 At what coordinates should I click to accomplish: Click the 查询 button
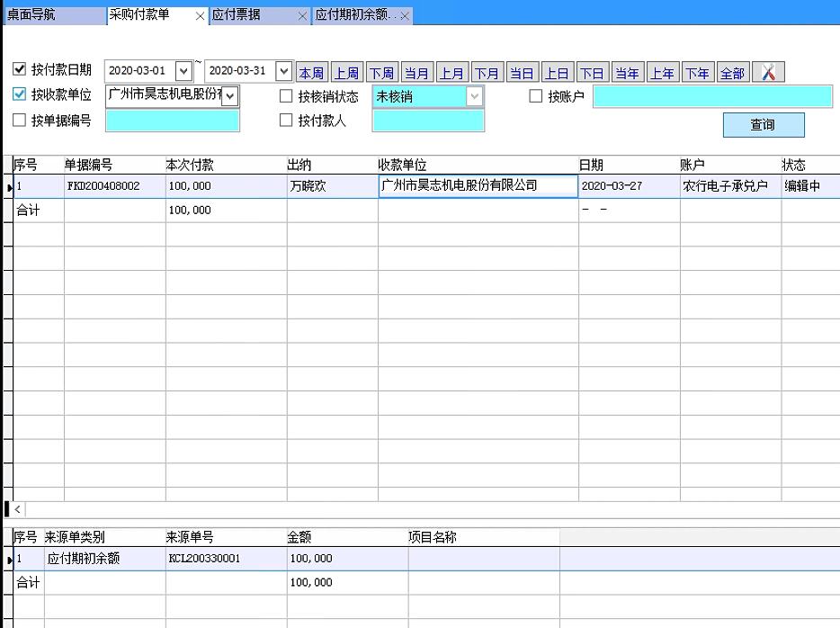click(x=763, y=125)
